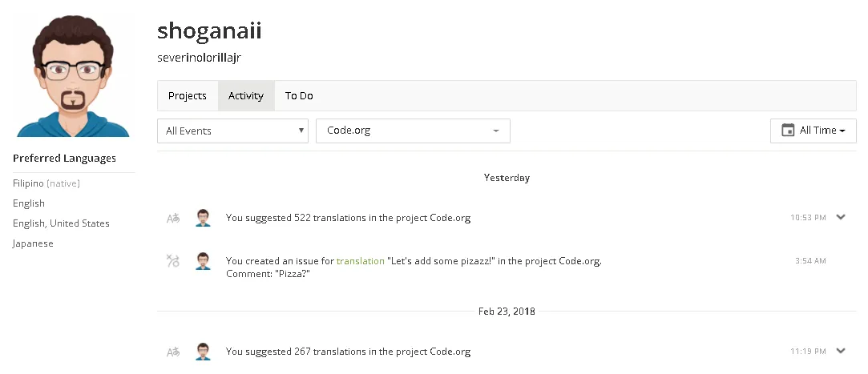Switch to the Projects tab
This screenshot has height=374, width=868.
point(187,96)
